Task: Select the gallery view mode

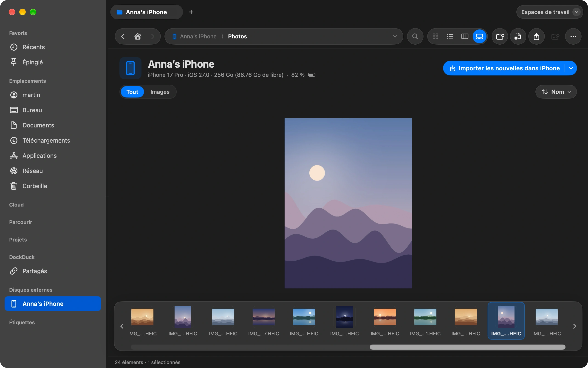Action: (479, 37)
